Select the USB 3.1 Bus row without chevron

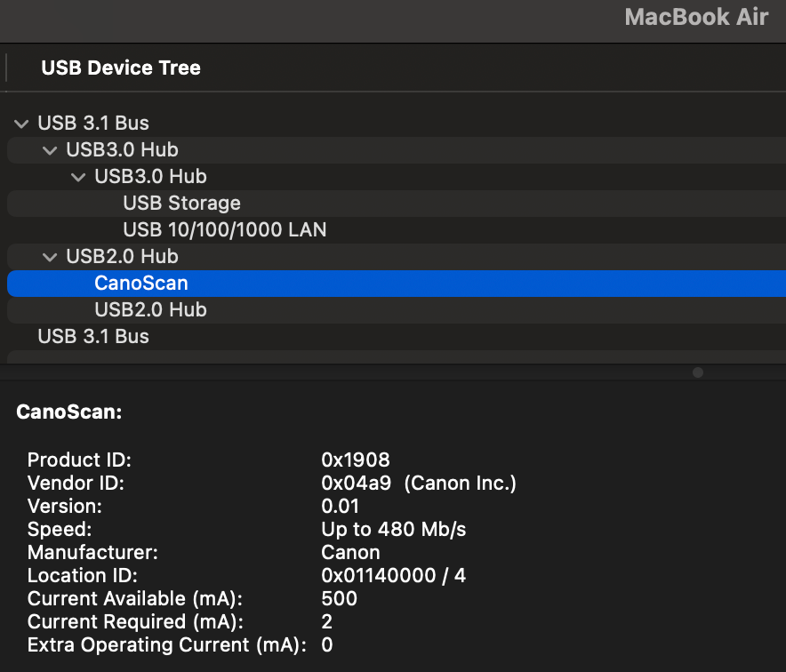pyautogui.click(x=397, y=336)
